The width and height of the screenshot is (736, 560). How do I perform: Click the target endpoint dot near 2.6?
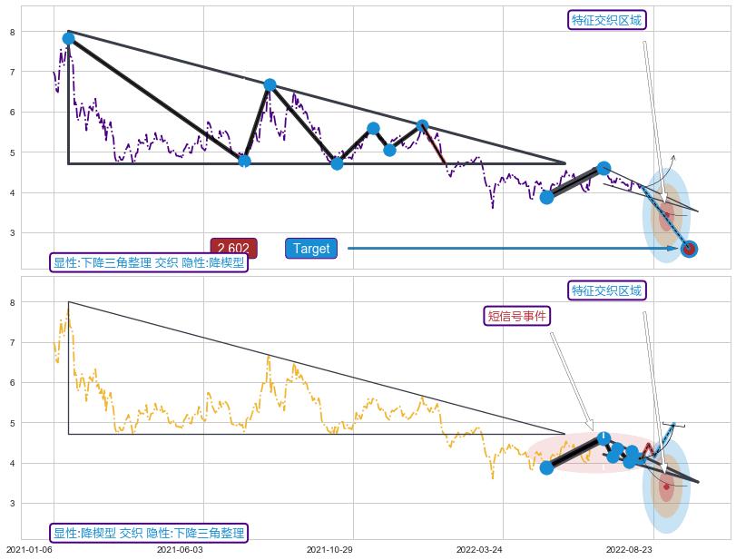pos(689,249)
